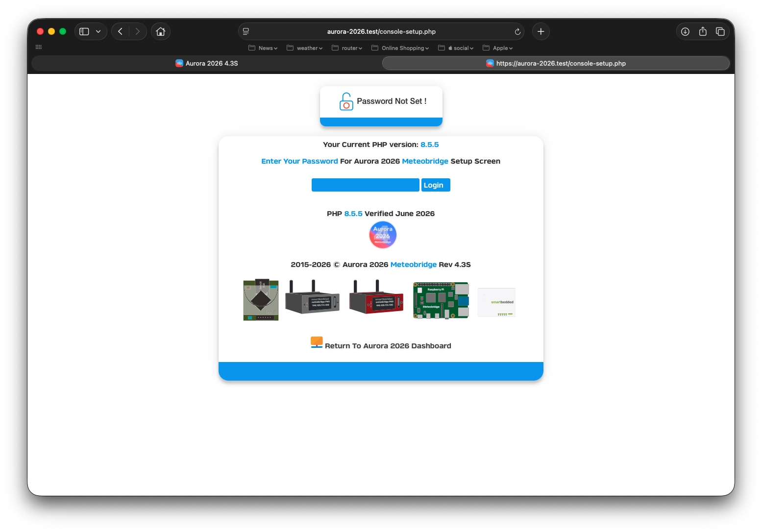The image size is (762, 532).
Task: Click the Meteobridge Nano chip image
Action: (261, 300)
